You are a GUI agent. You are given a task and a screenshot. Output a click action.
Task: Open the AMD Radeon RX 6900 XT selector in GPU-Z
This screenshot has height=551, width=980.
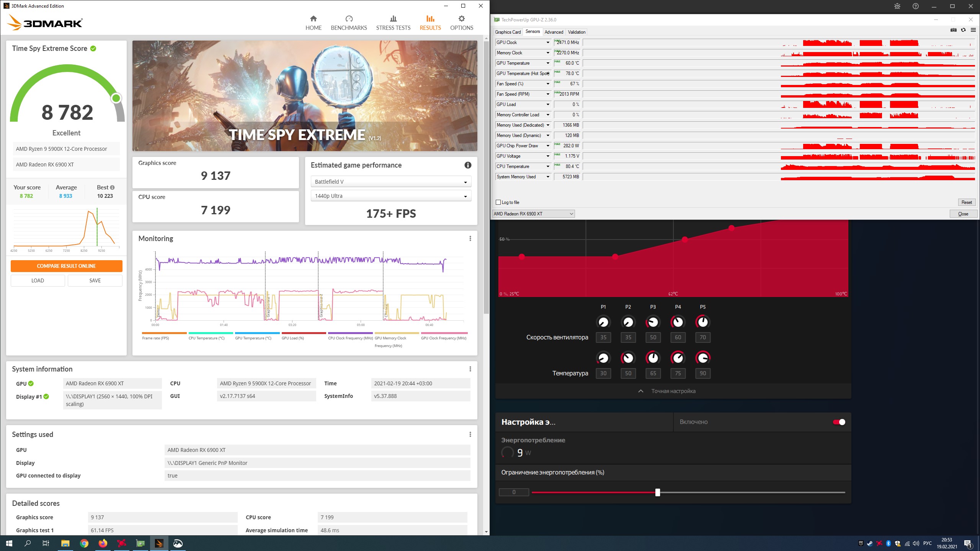[x=533, y=214]
